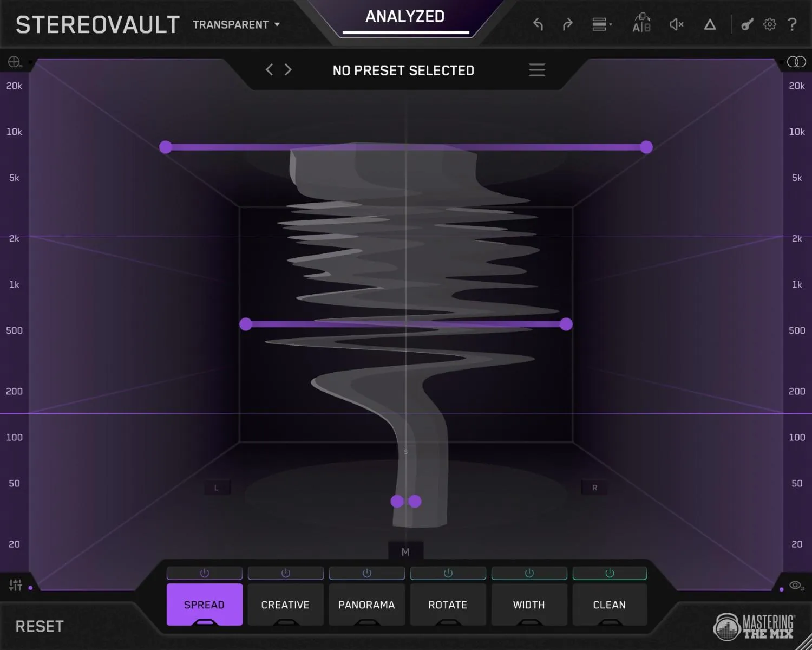Screen dimensions: 812x650
Task: Toggle the power button above ROTATE
Action: click(448, 573)
